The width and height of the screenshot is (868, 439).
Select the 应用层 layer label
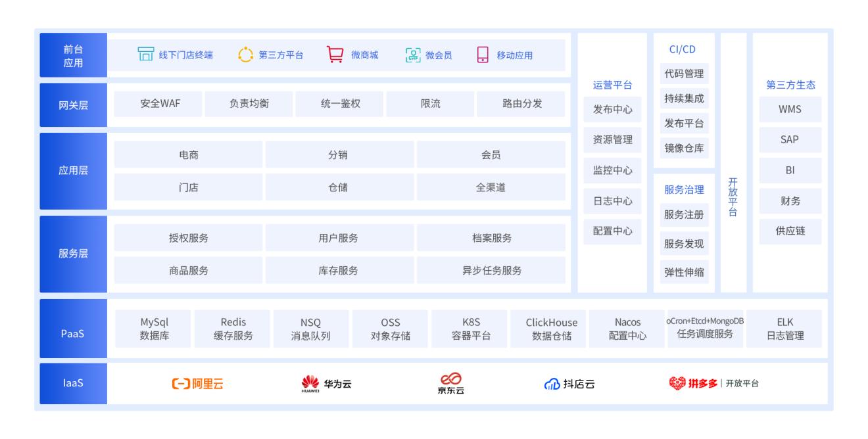click(x=73, y=171)
